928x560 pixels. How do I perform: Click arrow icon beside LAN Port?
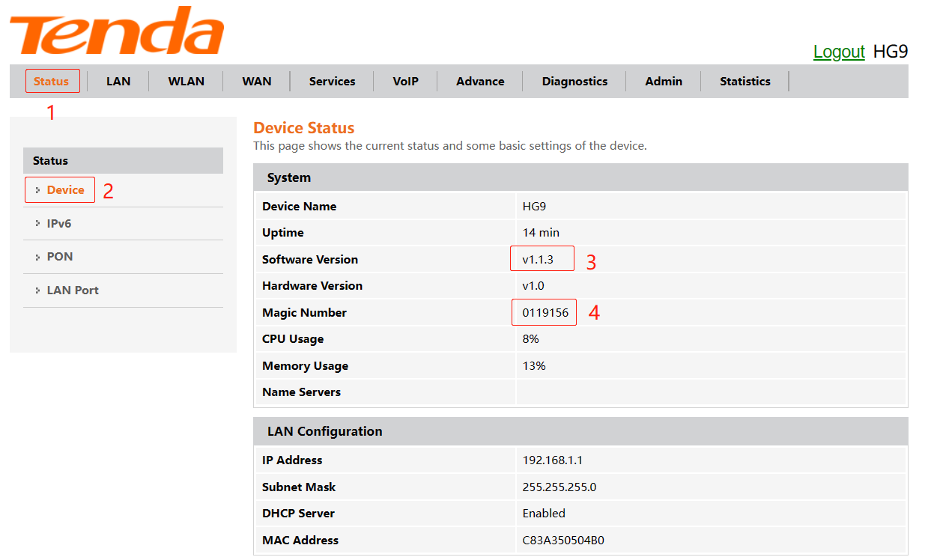tap(37, 290)
